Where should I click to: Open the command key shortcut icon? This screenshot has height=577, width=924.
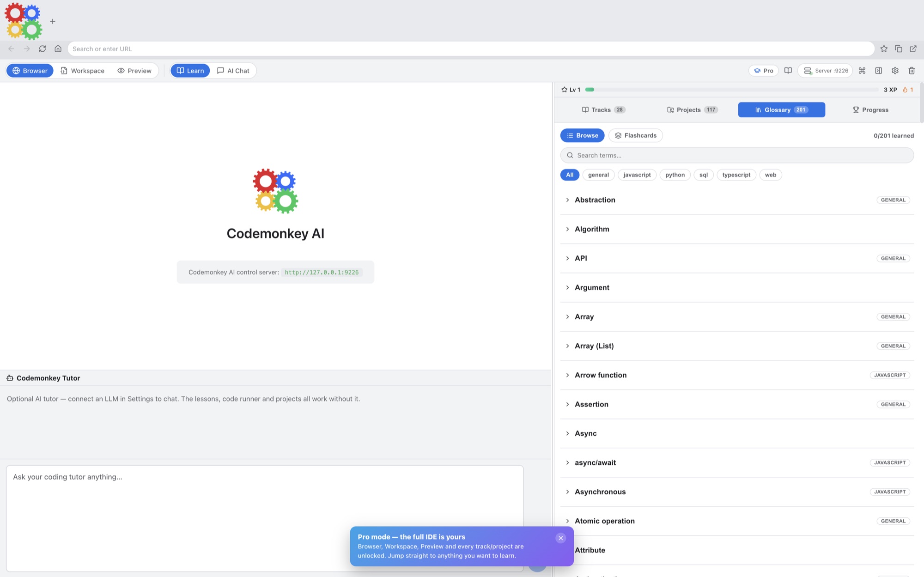click(862, 71)
